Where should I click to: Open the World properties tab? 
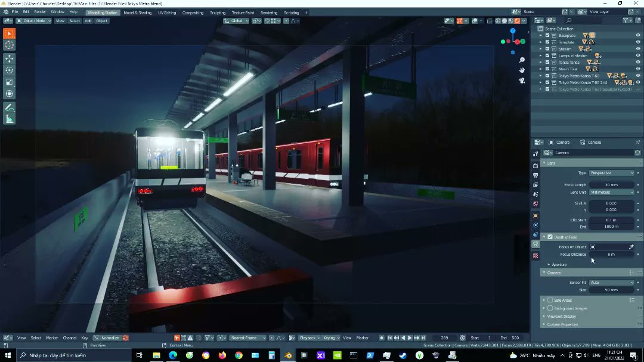535,204
